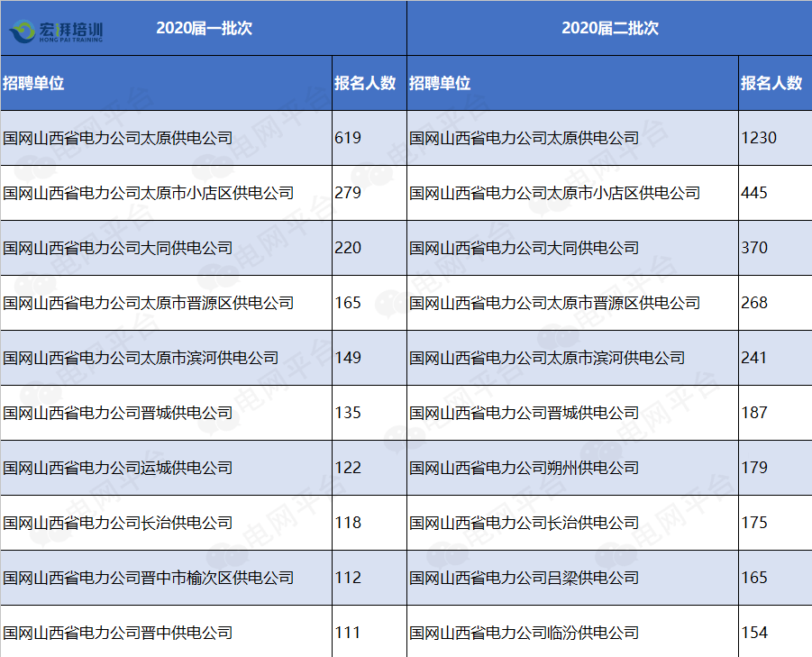Click the 朔州供电公司 entry in batch two
812x657 pixels.
(x=523, y=468)
